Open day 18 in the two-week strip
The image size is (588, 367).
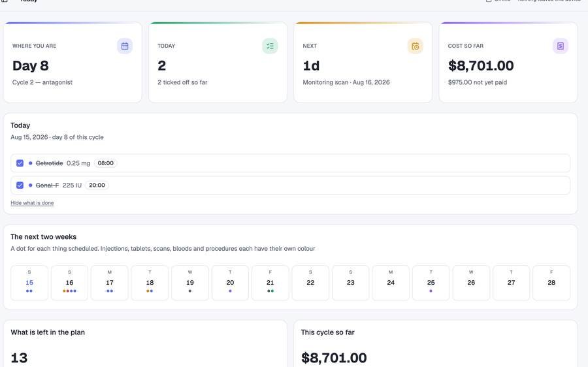pos(150,283)
